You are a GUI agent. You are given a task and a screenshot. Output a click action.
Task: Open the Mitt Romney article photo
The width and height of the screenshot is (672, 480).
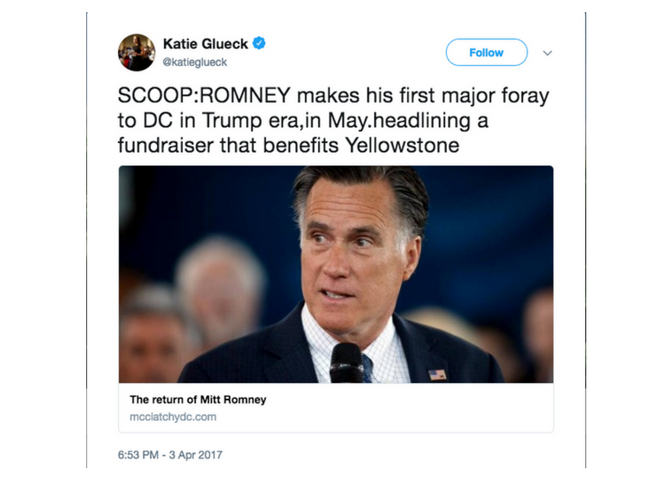tap(336, 274)
